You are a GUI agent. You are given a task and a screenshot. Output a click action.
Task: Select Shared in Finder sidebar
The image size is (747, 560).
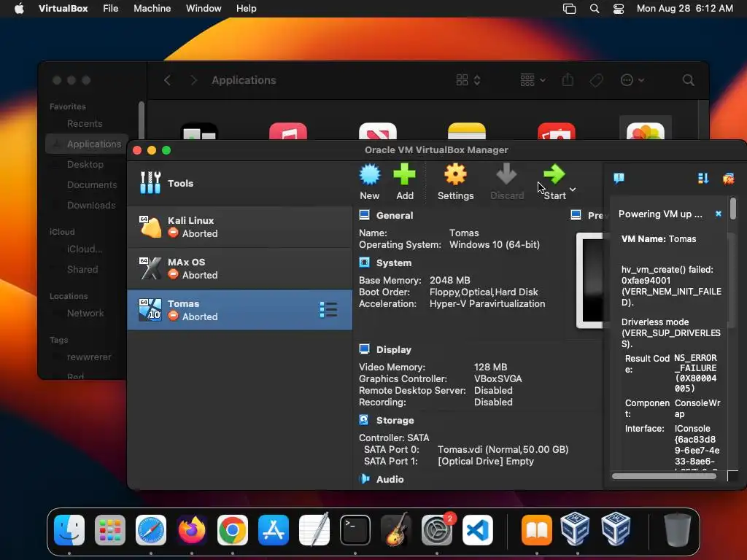82,270
